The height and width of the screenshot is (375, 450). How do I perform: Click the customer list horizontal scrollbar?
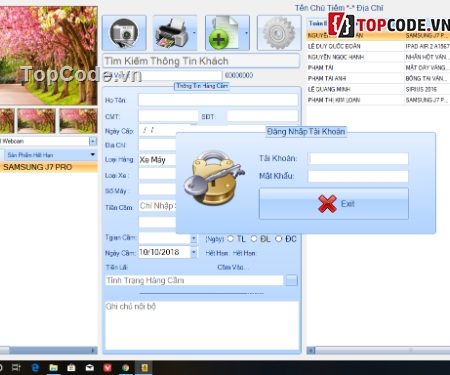(x=378, y=350)
